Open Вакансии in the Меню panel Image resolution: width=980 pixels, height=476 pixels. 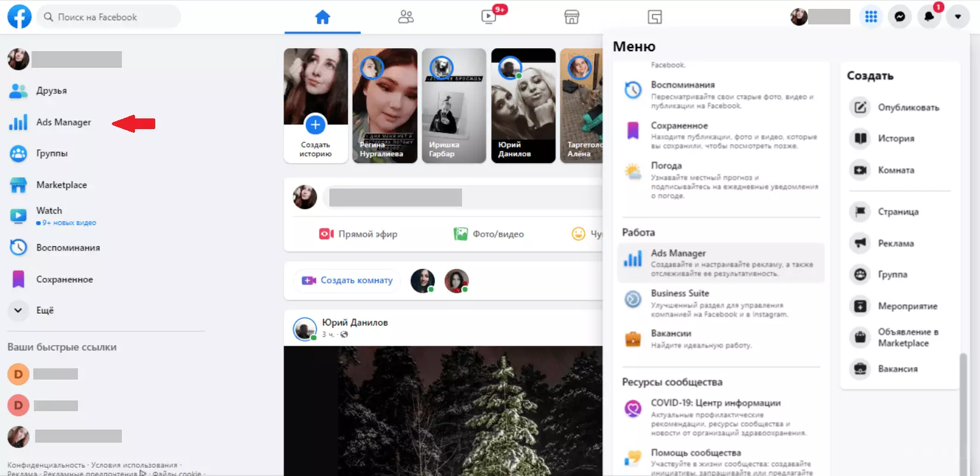tap(721, 339)
